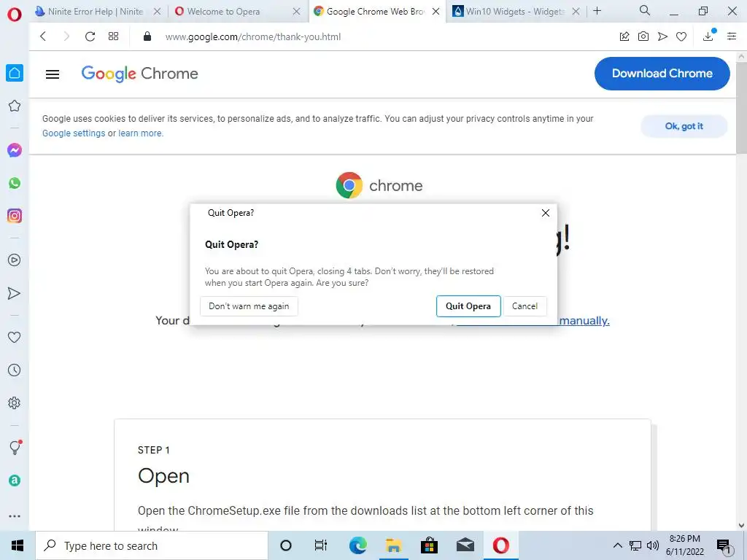Open History clock icon in sidebar
The height and width of the screenshot is (560, 747).
15,370
